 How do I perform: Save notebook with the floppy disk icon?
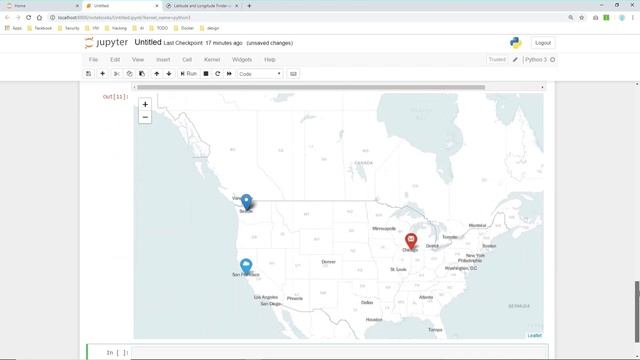(89, 74)
